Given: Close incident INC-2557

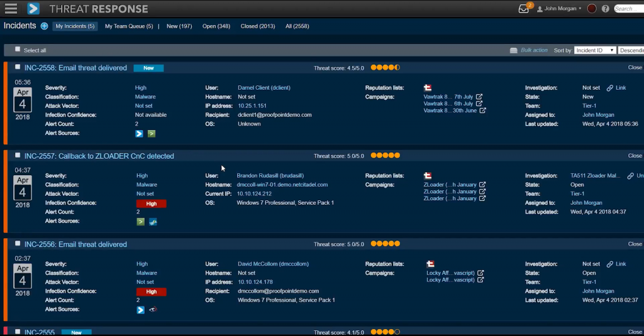Looking at the screenshot, I should pyautogui.click(x=635, y=156).
